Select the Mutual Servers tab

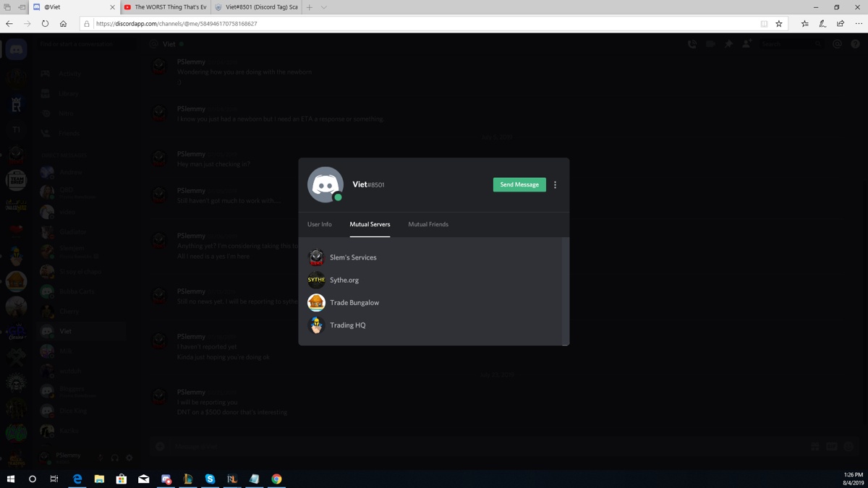[370, 224]
